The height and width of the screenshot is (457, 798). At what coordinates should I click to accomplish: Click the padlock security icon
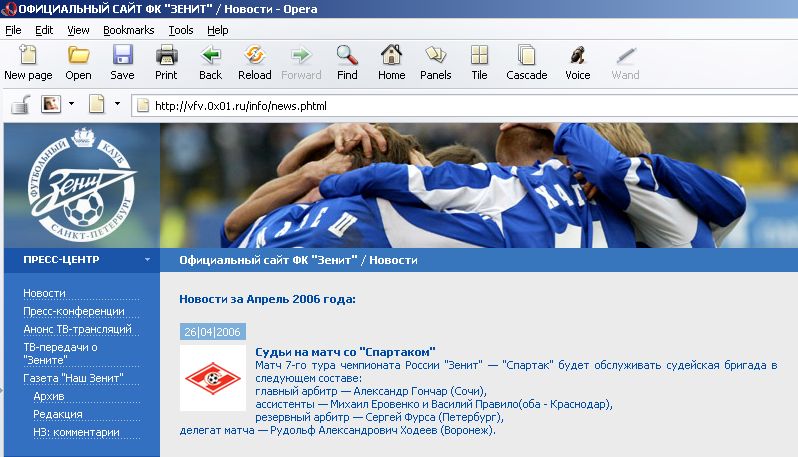[x=20, y=104]
